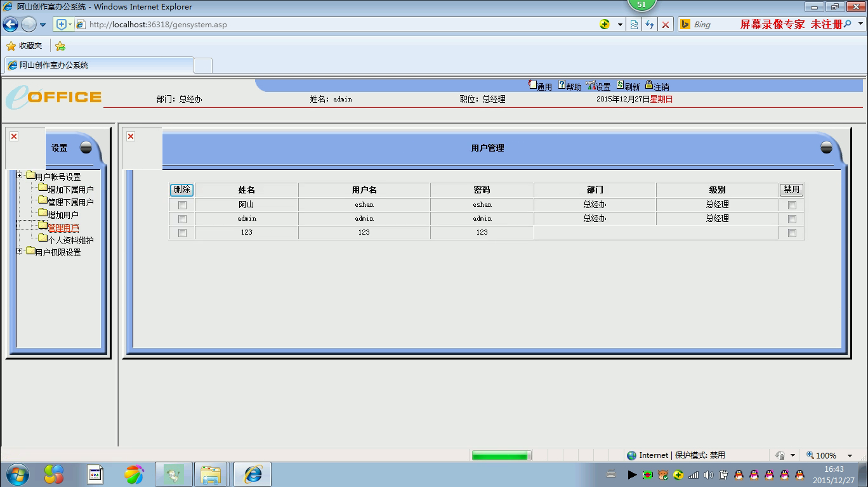Image resolution: width=868 pixels, height=487 pixels.
Task: Click the browser Forward arrow button
Action: click(x=29, y=25)
